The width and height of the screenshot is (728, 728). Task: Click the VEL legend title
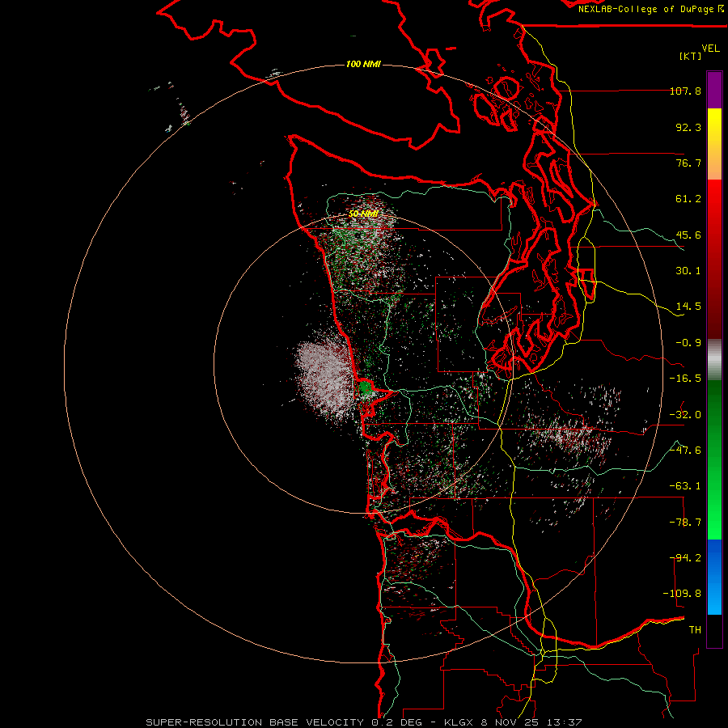(x=710, y=49)
